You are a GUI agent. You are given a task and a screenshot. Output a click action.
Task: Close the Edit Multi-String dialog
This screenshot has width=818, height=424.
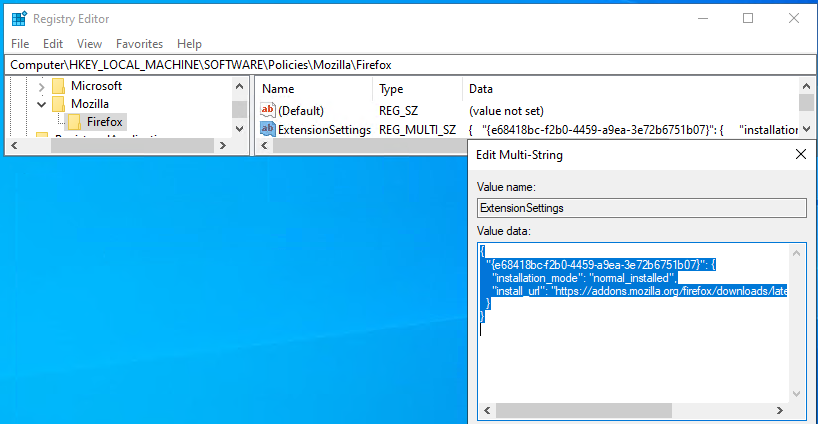coord(801,154)
